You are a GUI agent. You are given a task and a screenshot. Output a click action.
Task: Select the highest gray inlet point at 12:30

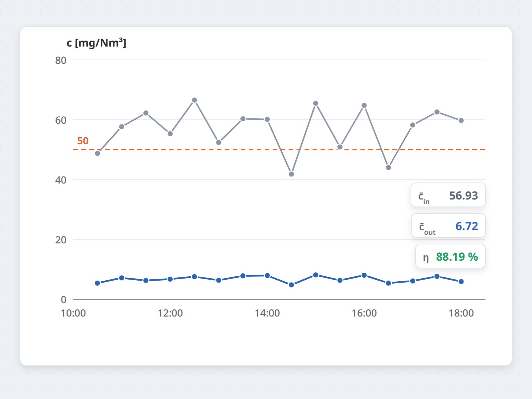pos(195,100)
